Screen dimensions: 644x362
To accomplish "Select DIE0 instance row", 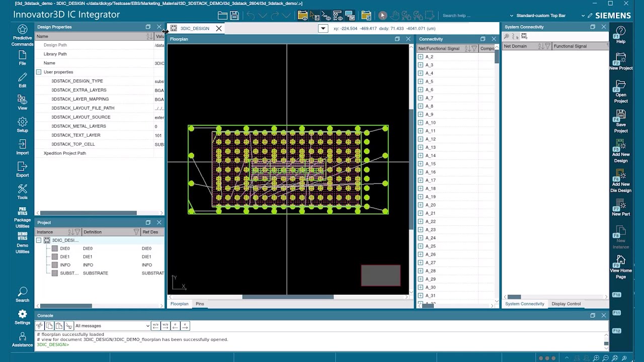I will pyautogui.click(x=100, y=248).
